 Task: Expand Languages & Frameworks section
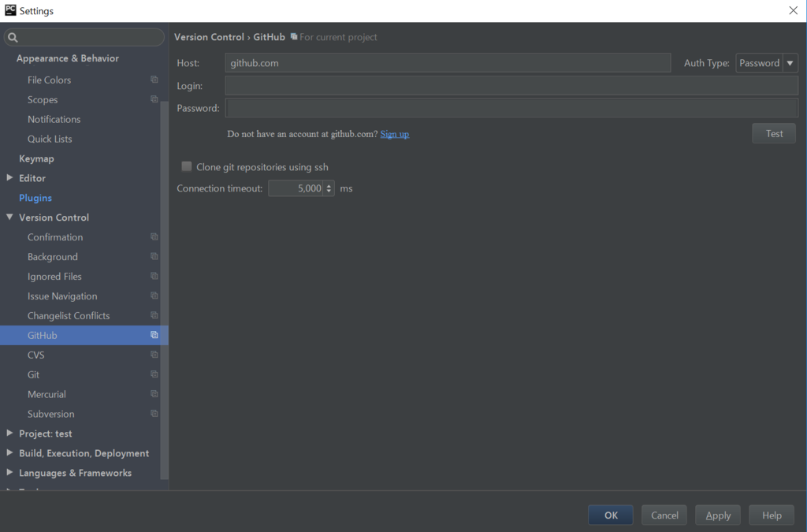[9, 472]
